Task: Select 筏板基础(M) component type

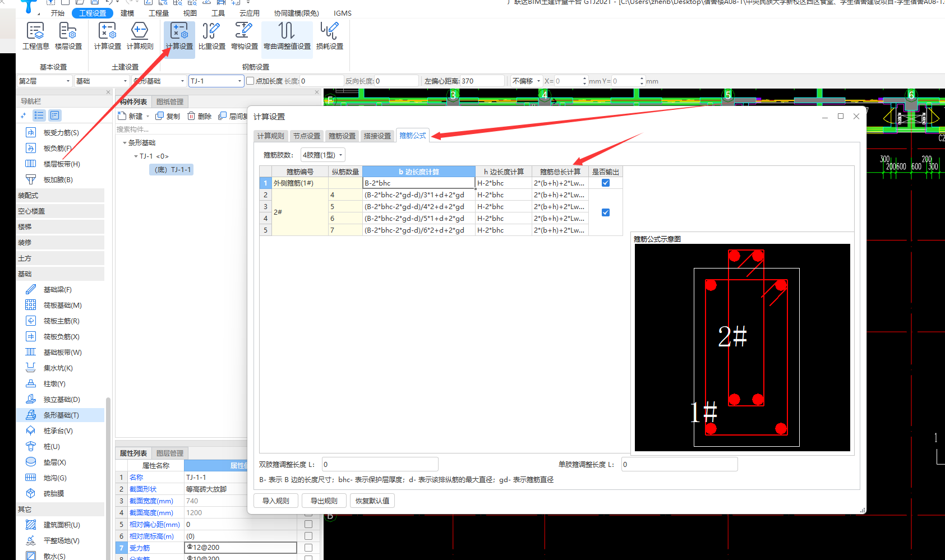Action: coord(62,306)
